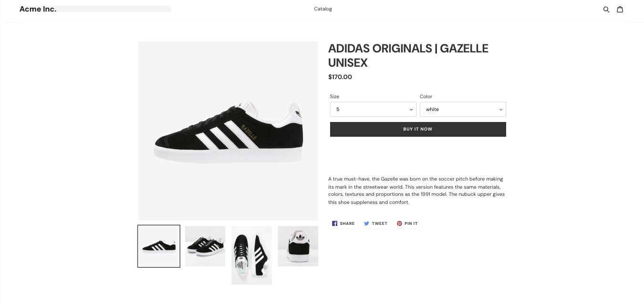Click the Twitter Tweet button
Image resolution: width=644 pixels, height=304 pixels.
coord(375,223)
